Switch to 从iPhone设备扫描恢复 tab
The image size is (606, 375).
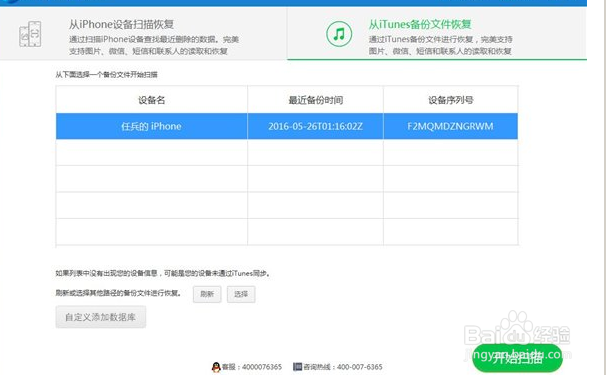tap(143, 33)
